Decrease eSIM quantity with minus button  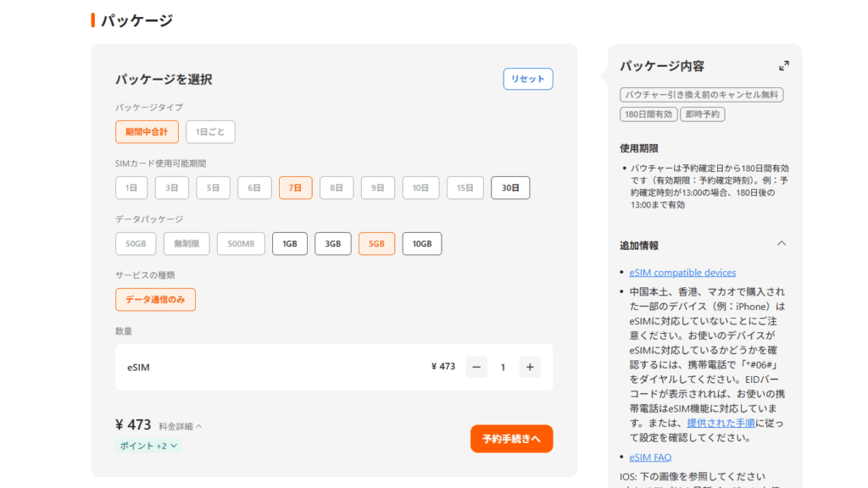coord(476,367)
